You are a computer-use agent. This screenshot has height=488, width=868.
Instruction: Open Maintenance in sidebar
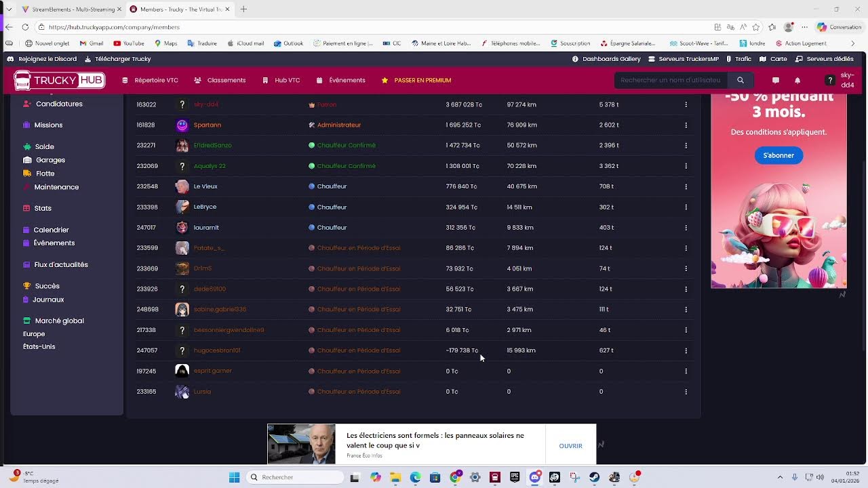click(x=51, y=187)
